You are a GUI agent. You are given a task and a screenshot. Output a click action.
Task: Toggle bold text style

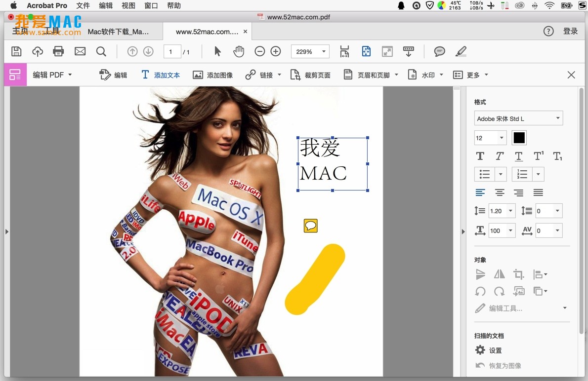point(480,156)
